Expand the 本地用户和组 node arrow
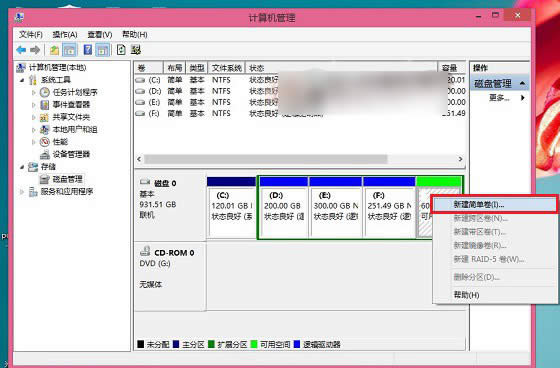The width and height of the screenshot is (560, 368). (34, 130)
